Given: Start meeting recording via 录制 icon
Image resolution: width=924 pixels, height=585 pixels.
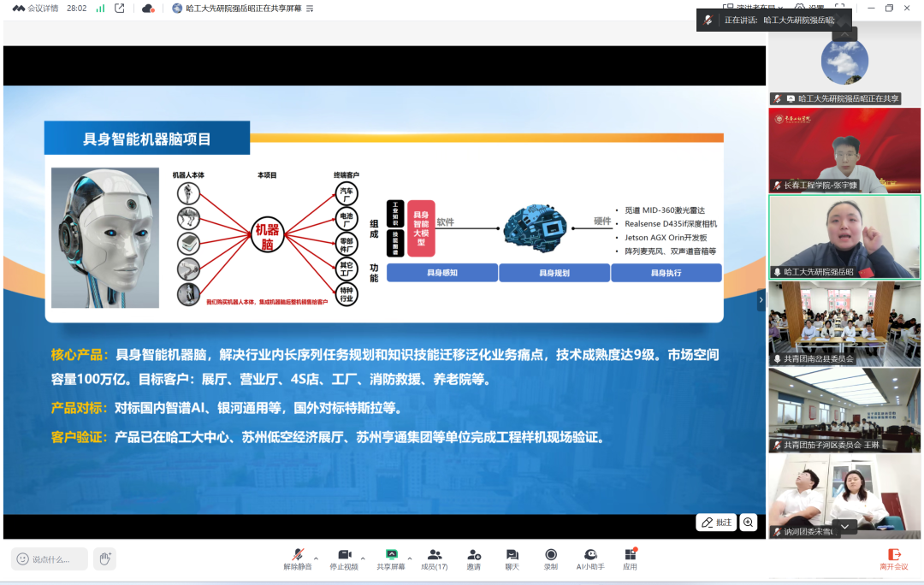Looking at the screenshot, I should pyautogui.click(x=551, y=553).
